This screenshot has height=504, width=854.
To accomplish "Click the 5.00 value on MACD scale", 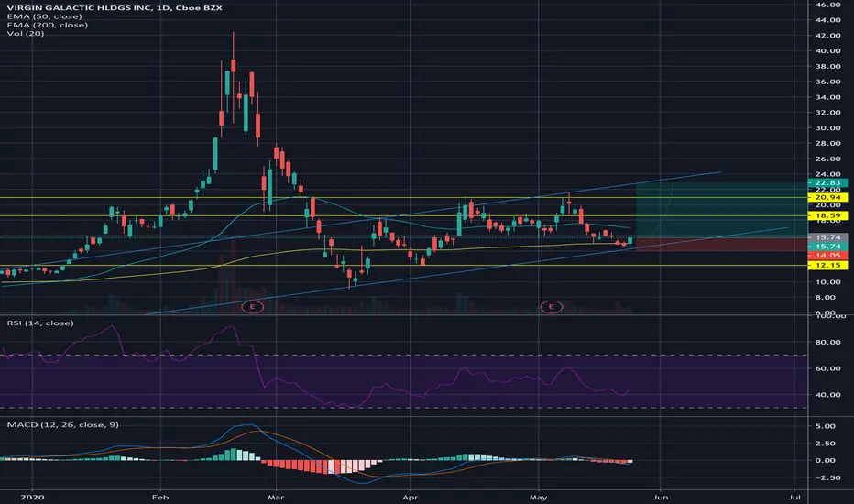I will [x=826, y=426].
